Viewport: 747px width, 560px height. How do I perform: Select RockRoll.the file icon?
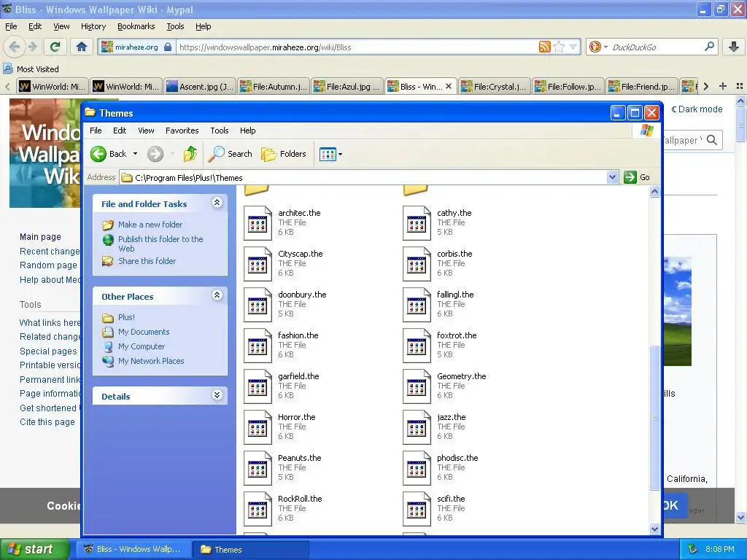[x=258, y=510]
